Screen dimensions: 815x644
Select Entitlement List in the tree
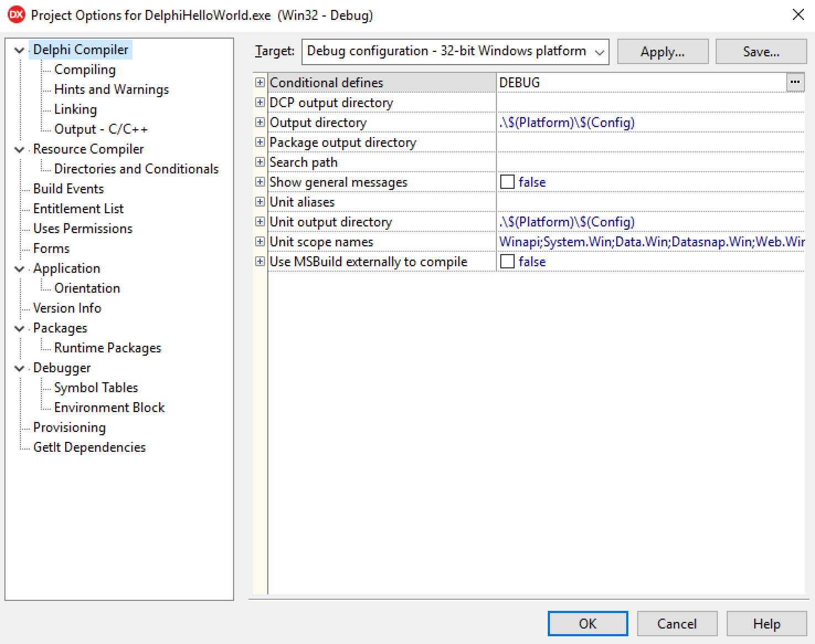tap(78, 209)
